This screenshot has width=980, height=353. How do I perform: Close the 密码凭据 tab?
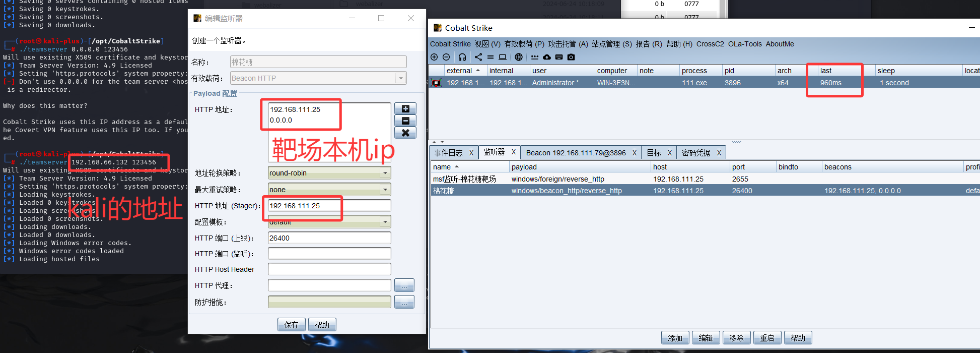point(719,153)
